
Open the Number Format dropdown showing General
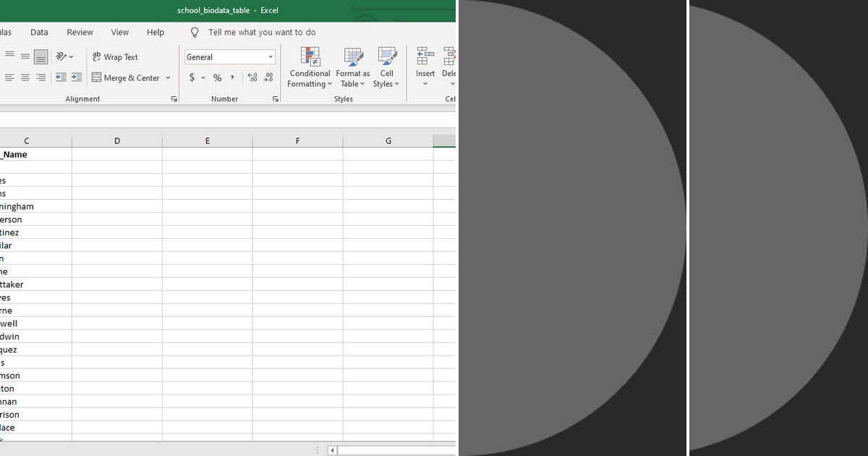[x=229, y=56]
